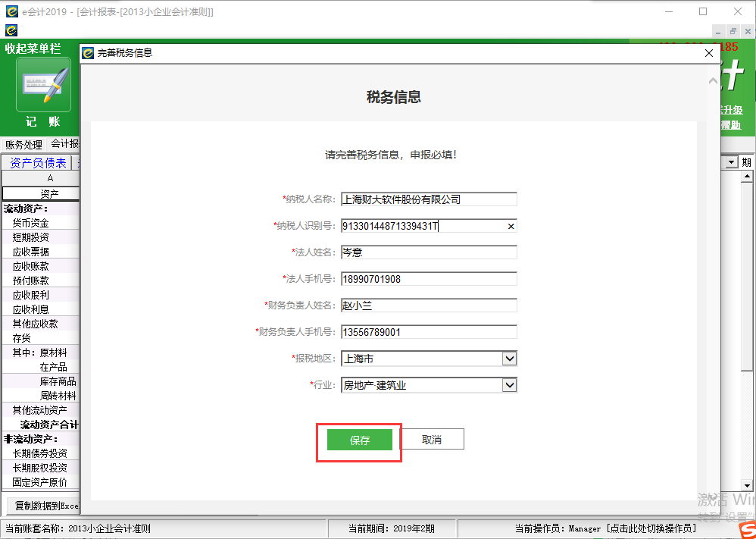This screenshot has height=539, width=756.
Task: Click the 纳税人名称 input field
Action: [429, 199]
